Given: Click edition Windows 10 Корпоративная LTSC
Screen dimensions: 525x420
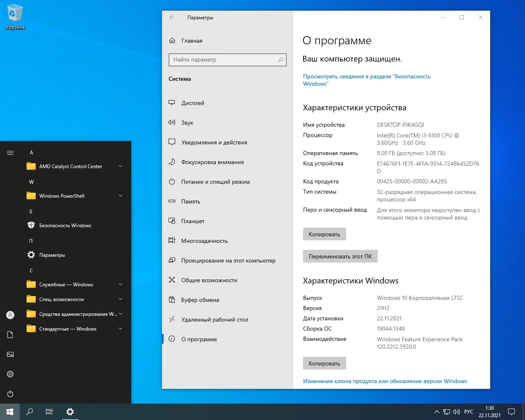Looking at the screenshot, I should point(420,298).
